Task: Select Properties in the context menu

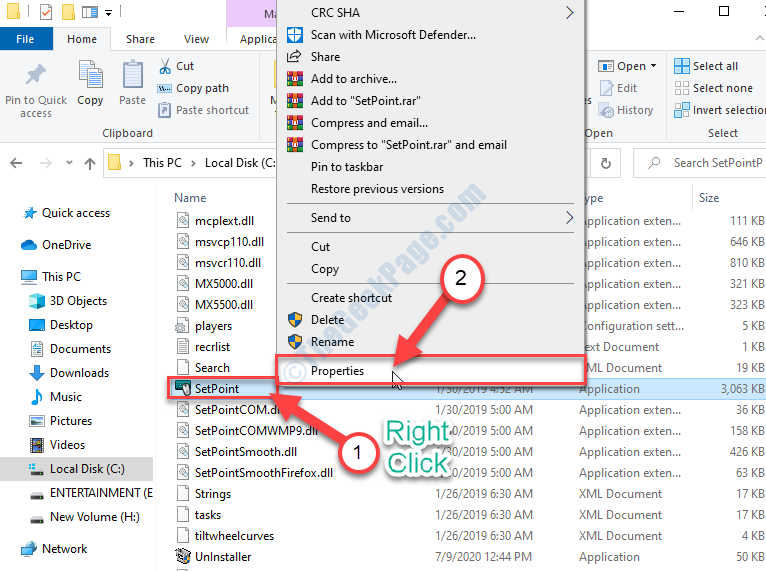Action: pyautogui.click(x=338, y=371)
